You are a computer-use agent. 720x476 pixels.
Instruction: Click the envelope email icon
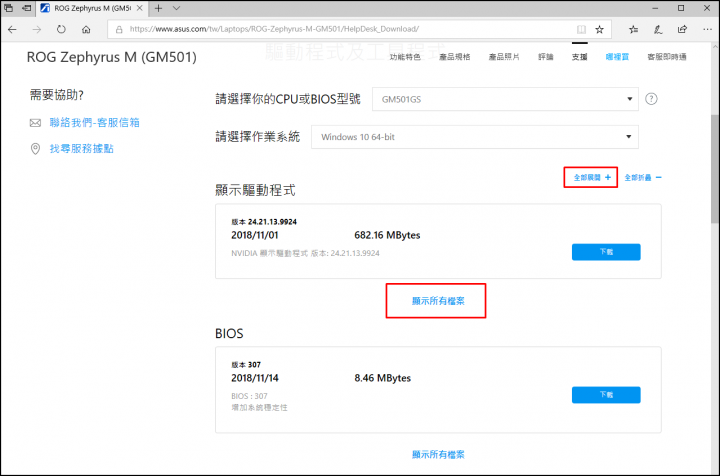click(35, 123)
